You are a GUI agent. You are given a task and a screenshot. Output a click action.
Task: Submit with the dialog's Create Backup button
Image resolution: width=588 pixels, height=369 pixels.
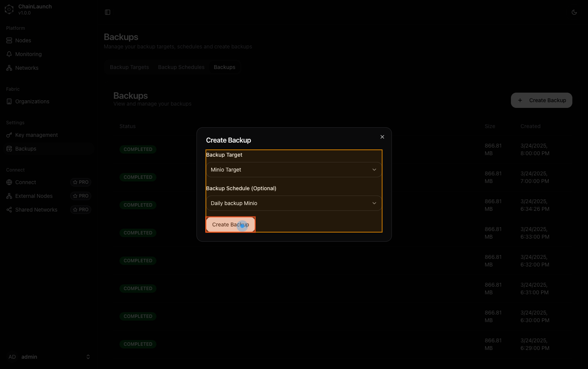[x=230, y=225]
